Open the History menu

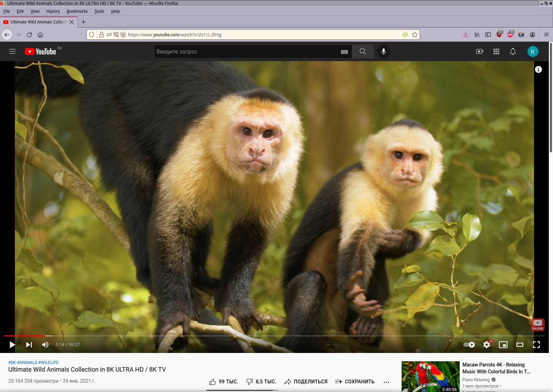[53, 11]
